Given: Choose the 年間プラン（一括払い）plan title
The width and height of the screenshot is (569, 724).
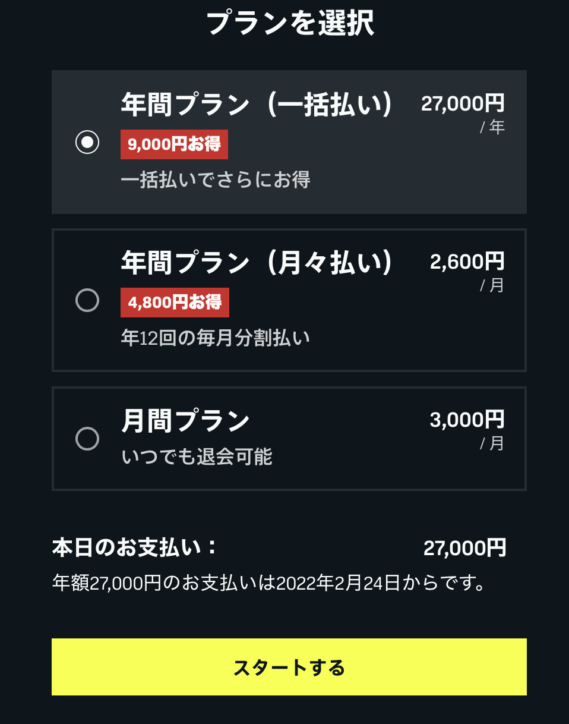Looking at the screenshot, I should click(257, 104).
